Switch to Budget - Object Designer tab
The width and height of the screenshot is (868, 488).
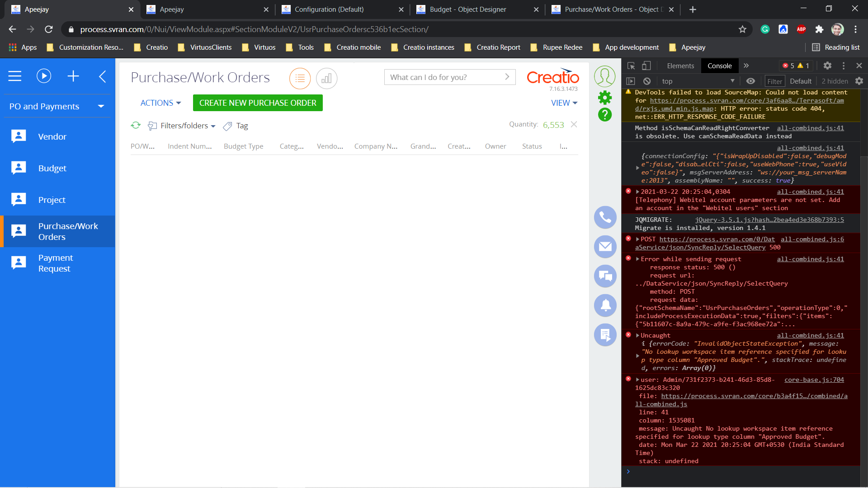477,9
